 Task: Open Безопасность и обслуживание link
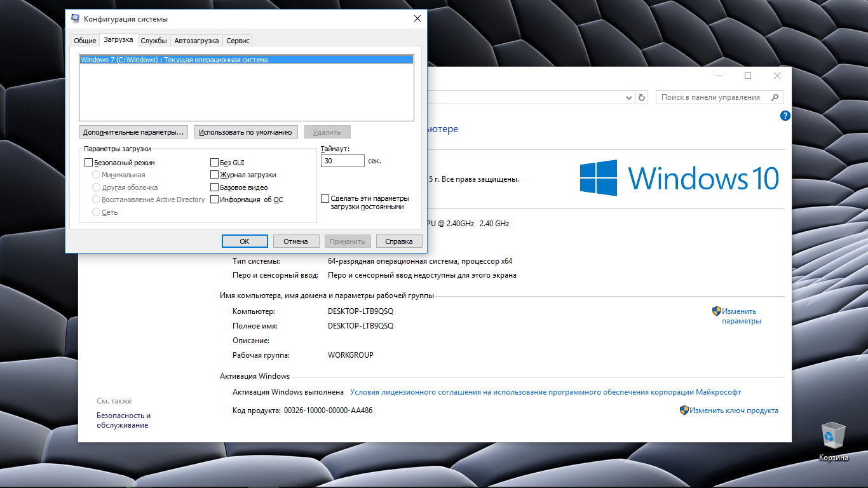[x=124, y=420]
